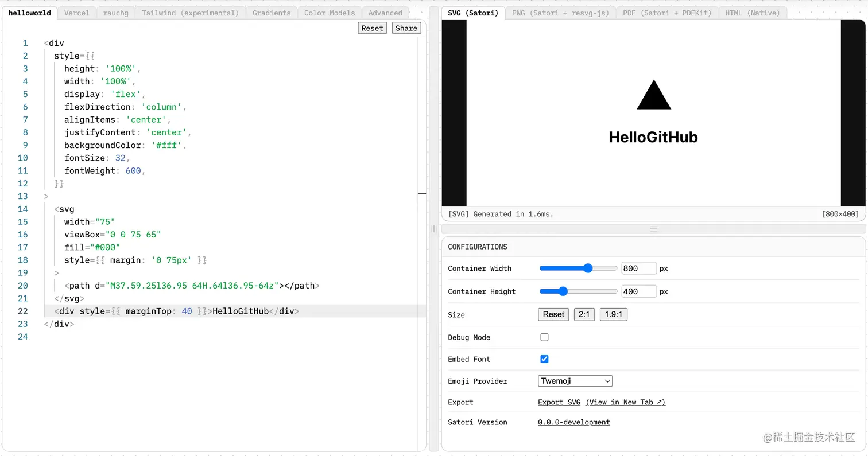
Task: Click the fill="#000" code line
Action: point(92,247)
